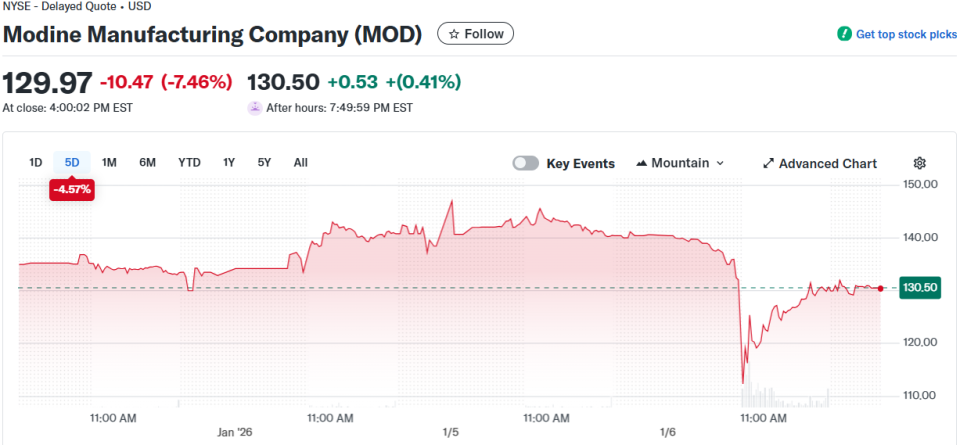Viewport: 960px width, 445px height.
Task: Click the star icon in Follow
Action: coord(454,34)
